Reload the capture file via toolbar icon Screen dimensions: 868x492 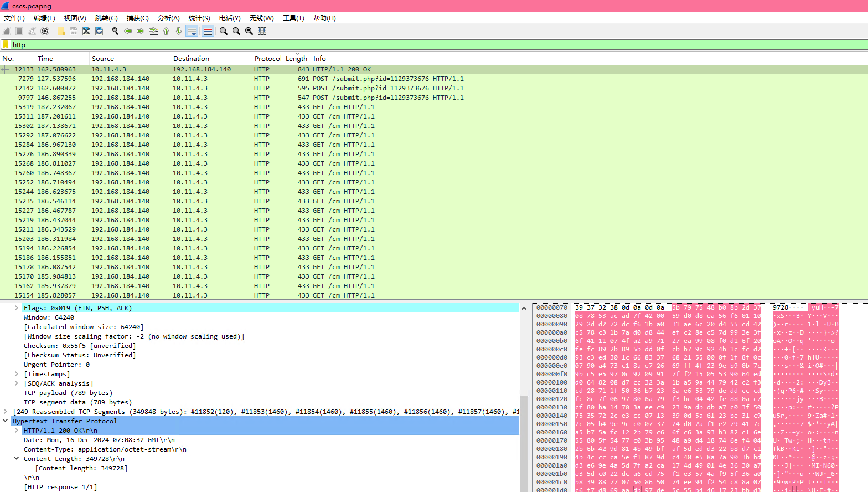click(x=99, y=31)
